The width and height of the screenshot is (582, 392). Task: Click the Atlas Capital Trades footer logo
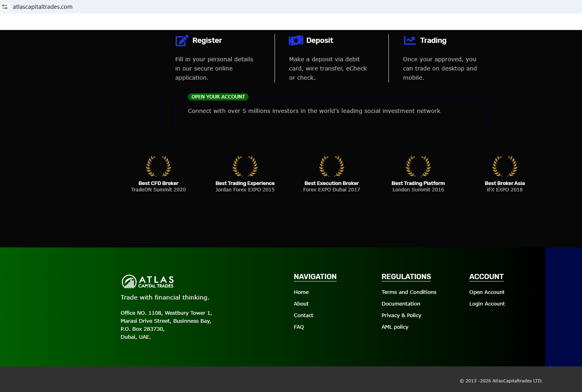[x=148, y=281]
